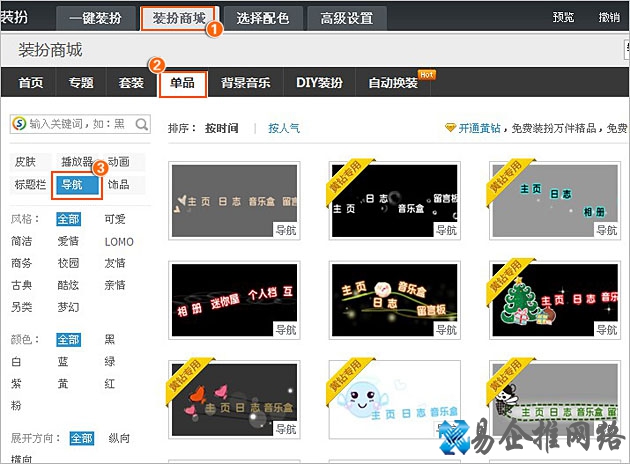Open the 专题 menu item
Image resolution: width=630 pixels, height=464 pixels.
tap(81, 83)
